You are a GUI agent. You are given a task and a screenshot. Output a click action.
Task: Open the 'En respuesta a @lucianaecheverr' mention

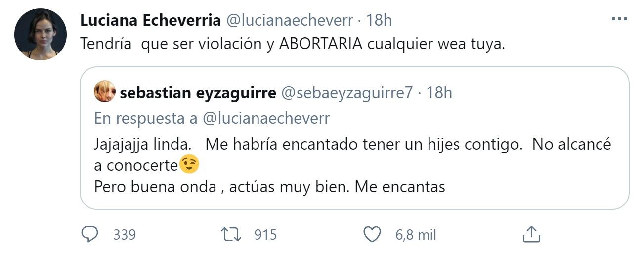pos(211,118)
